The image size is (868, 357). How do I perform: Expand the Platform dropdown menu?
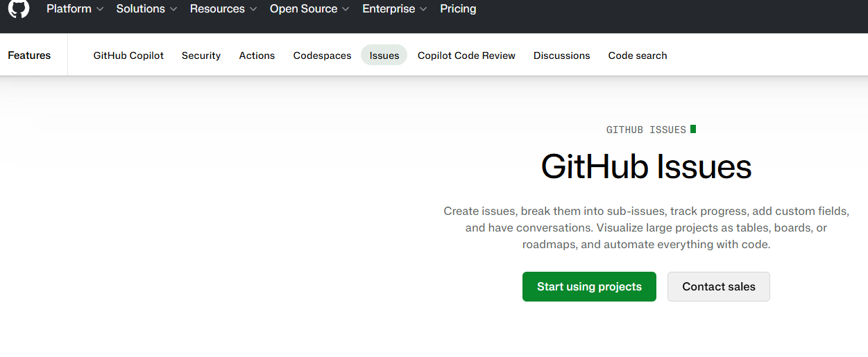(x=75, y=9)
